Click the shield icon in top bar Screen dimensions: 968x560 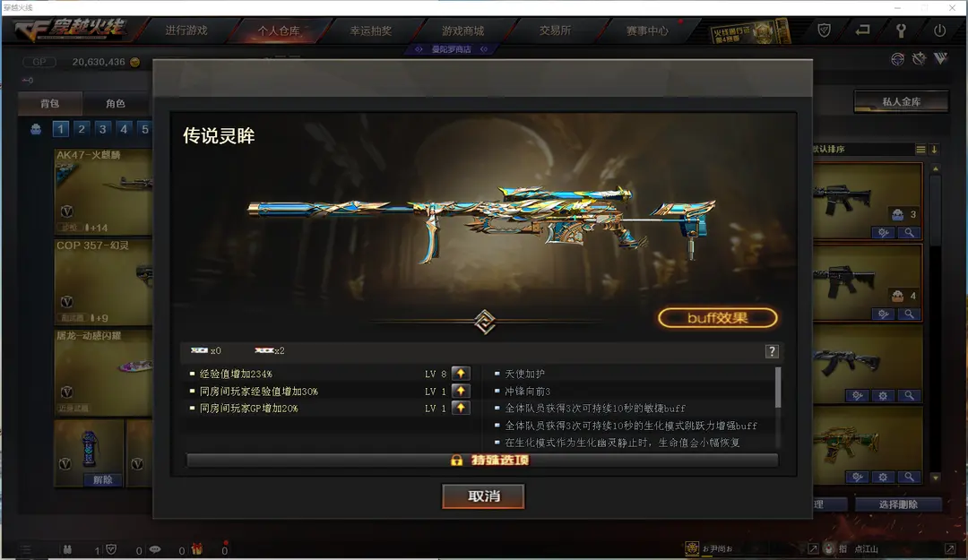pos(825,30)
